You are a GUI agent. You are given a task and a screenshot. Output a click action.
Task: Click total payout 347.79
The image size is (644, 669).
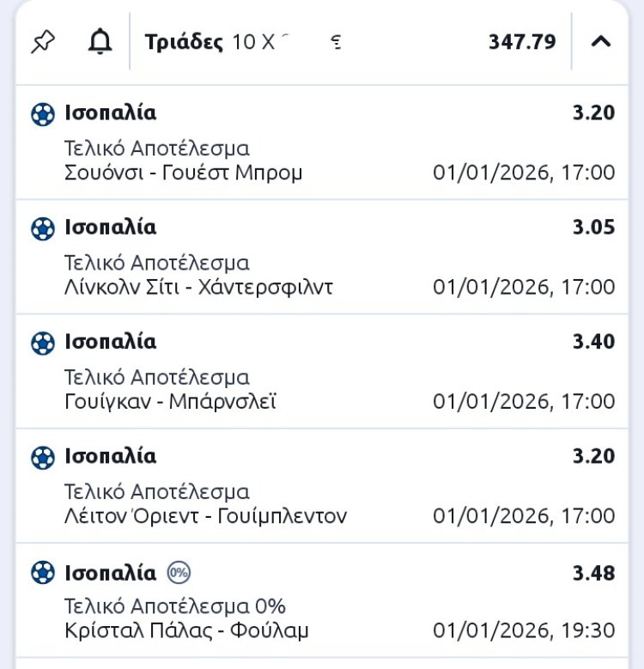pyautogui.click(x=522, y=41)
